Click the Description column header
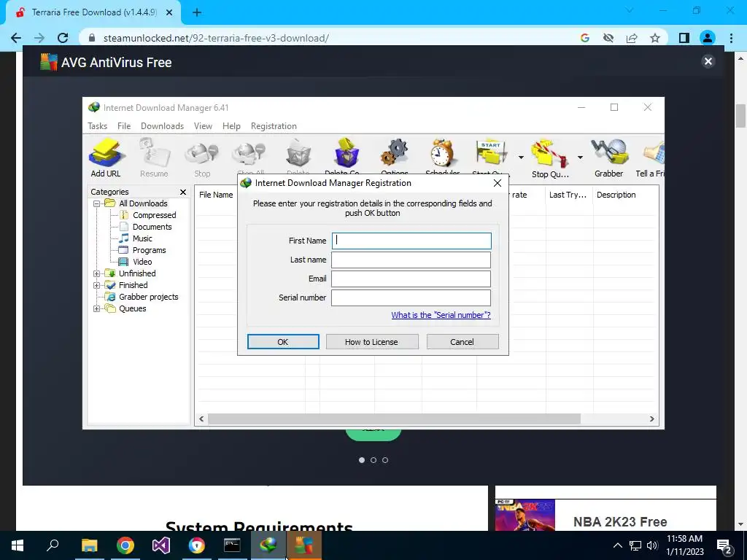 (616, 195)
